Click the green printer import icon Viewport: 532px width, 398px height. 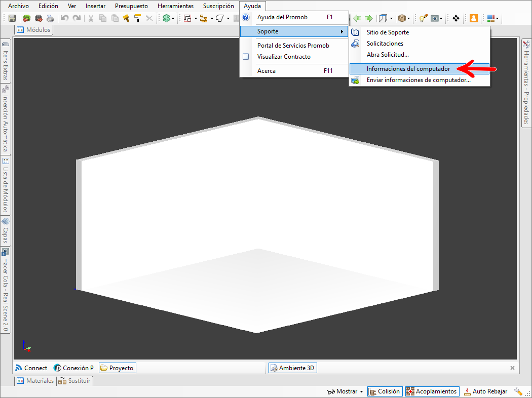[26, 18]
